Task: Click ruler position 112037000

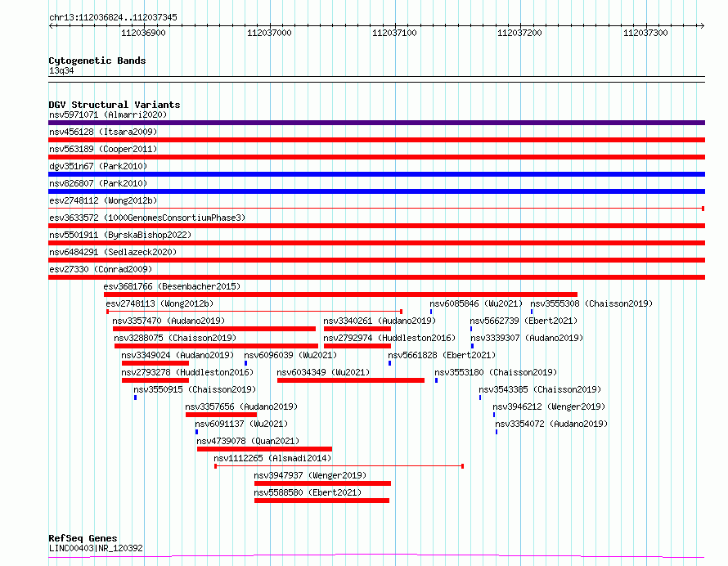Action: point(269,33)
